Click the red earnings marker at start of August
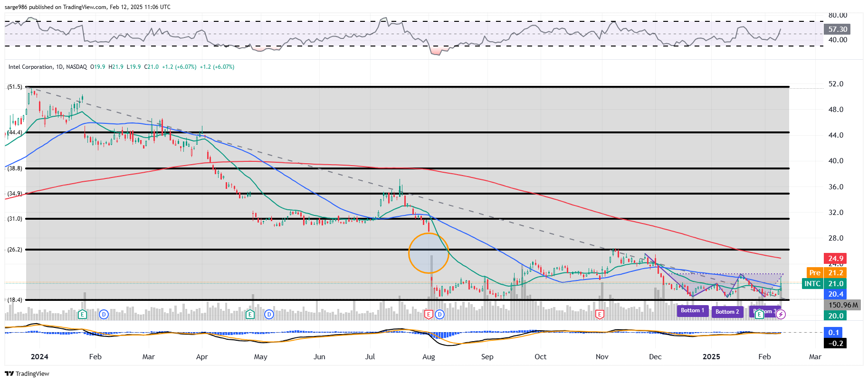 (x=429, y=314)
